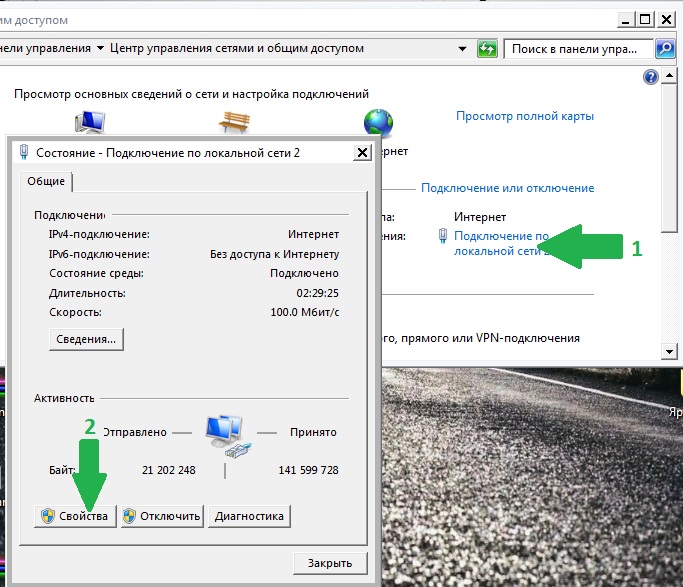This screenshot has width=683, height=587.
Task: Select the Общие tab
Action: point(46,181)
